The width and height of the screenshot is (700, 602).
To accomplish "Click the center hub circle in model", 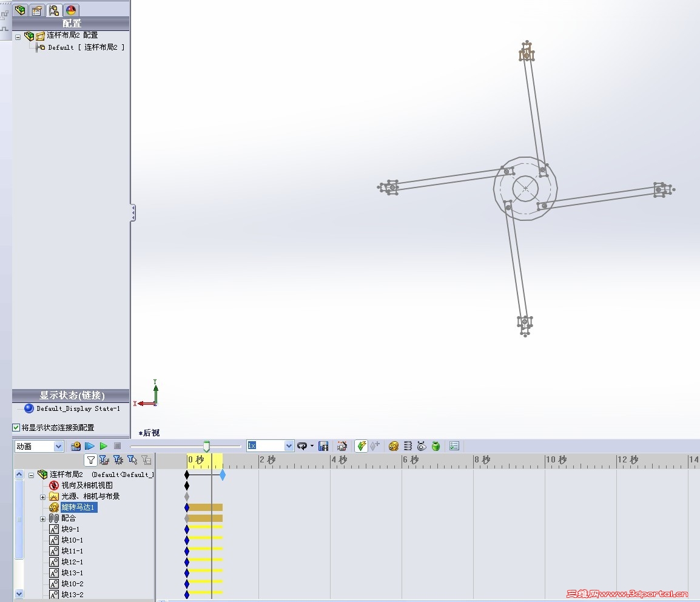I will [525, 189].
